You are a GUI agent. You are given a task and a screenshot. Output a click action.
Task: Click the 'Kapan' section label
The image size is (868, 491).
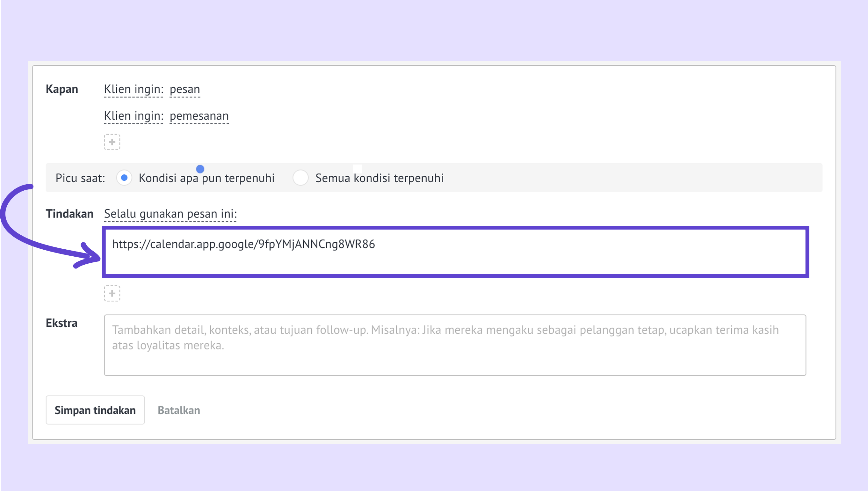click(62, 89)
